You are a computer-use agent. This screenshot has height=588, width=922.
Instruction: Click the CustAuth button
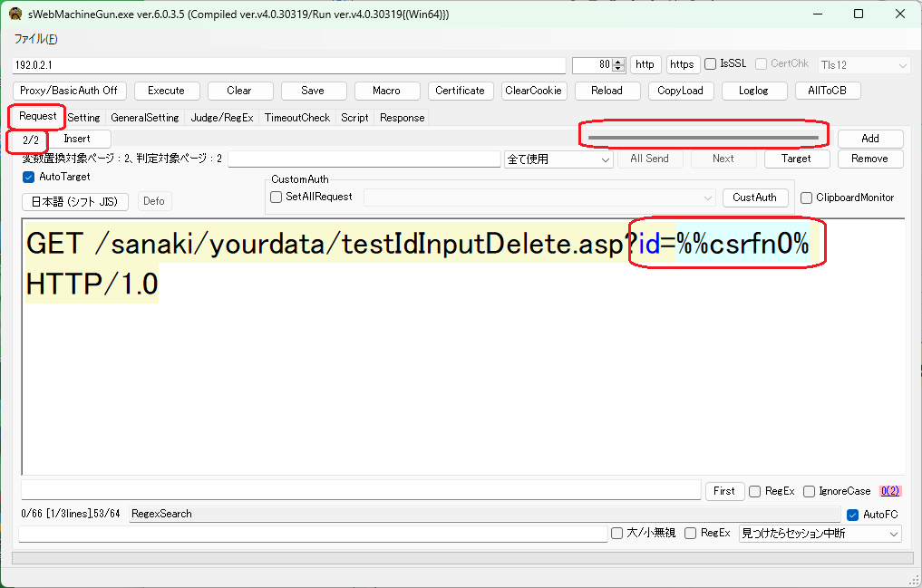(x=755, y=198)
